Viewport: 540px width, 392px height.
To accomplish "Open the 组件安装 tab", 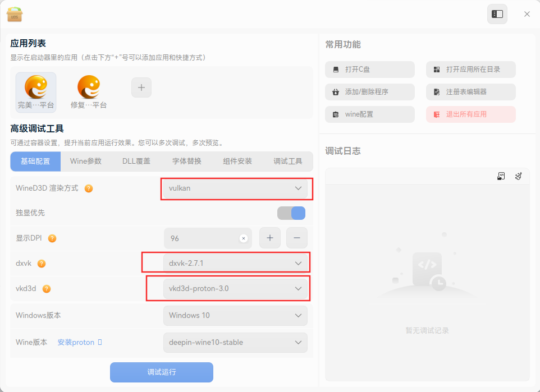I will [x=237, y=162].
